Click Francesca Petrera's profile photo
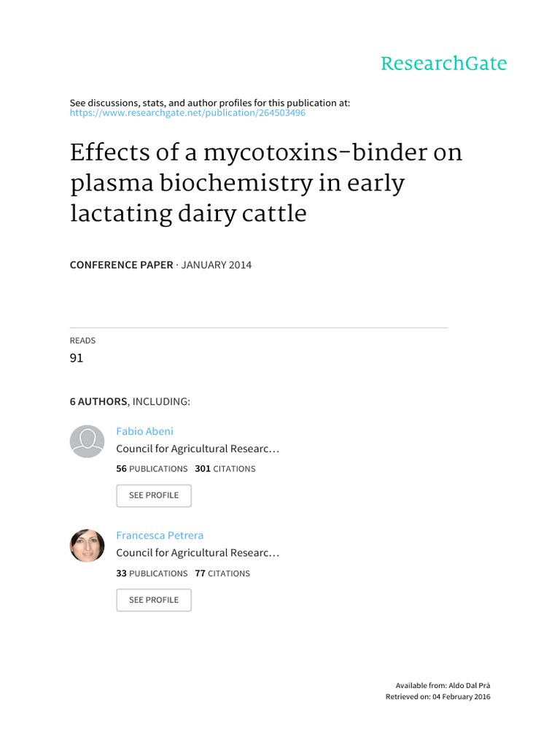This screenshot has width=560, height=747. [87, 546]
